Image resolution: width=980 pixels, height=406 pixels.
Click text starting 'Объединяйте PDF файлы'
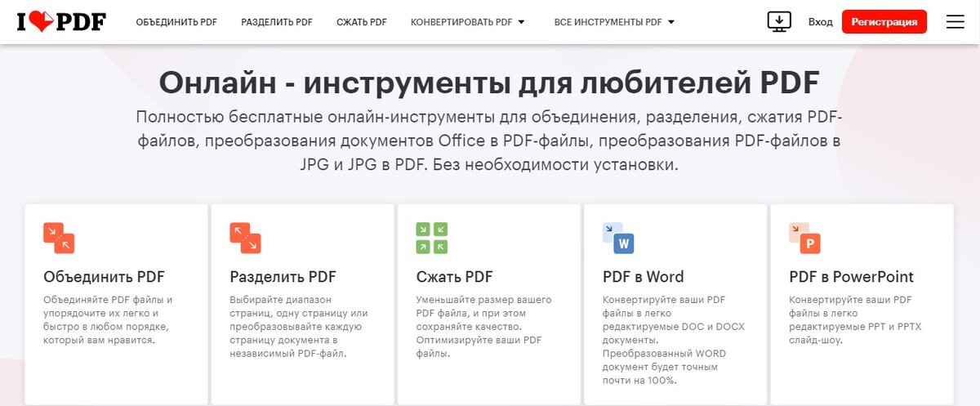[108, 319]
